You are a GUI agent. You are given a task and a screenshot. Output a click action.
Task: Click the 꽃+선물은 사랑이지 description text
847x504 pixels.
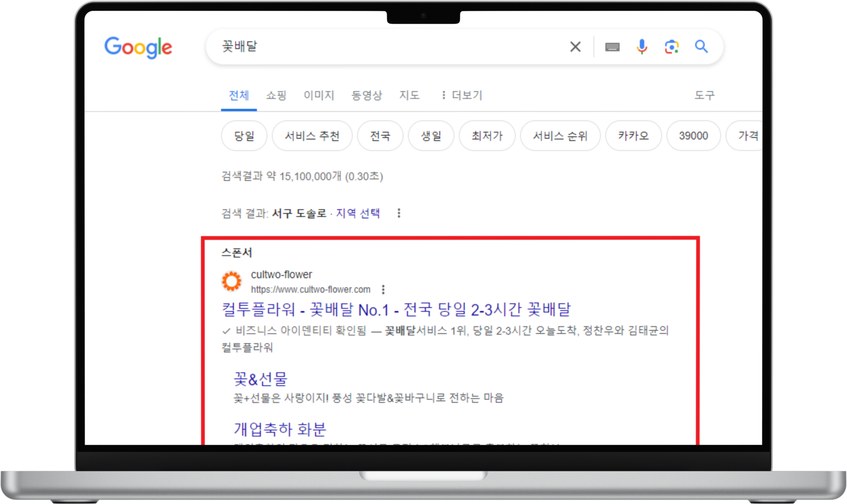click(x=368, y=398)
